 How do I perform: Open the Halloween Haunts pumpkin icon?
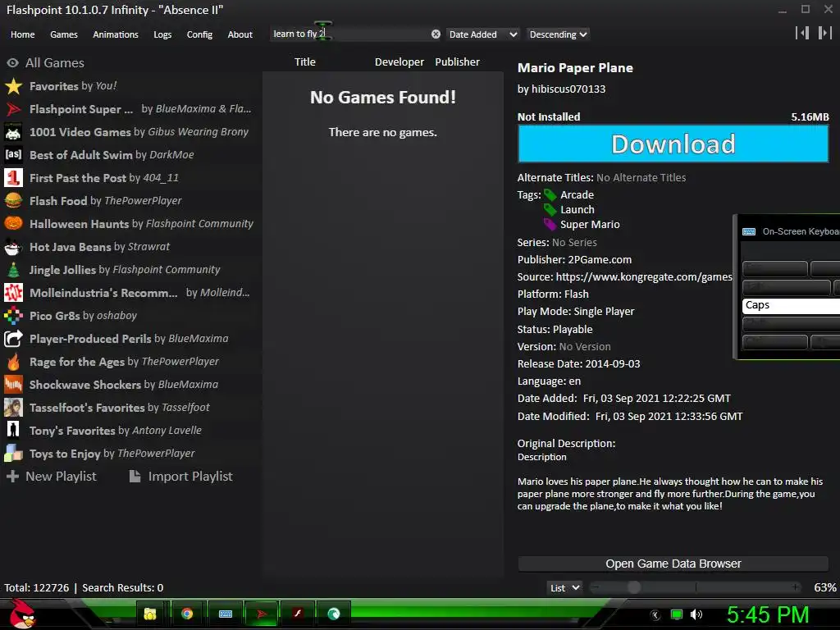pyautogui.click(x=13, y=224)
